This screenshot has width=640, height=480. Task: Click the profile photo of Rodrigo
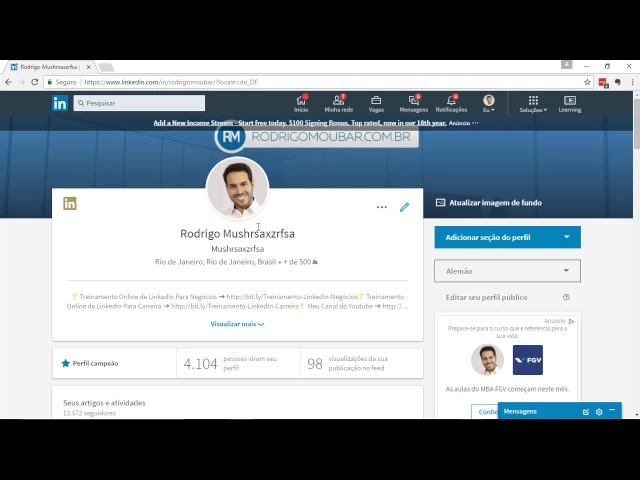coord(238,188)
